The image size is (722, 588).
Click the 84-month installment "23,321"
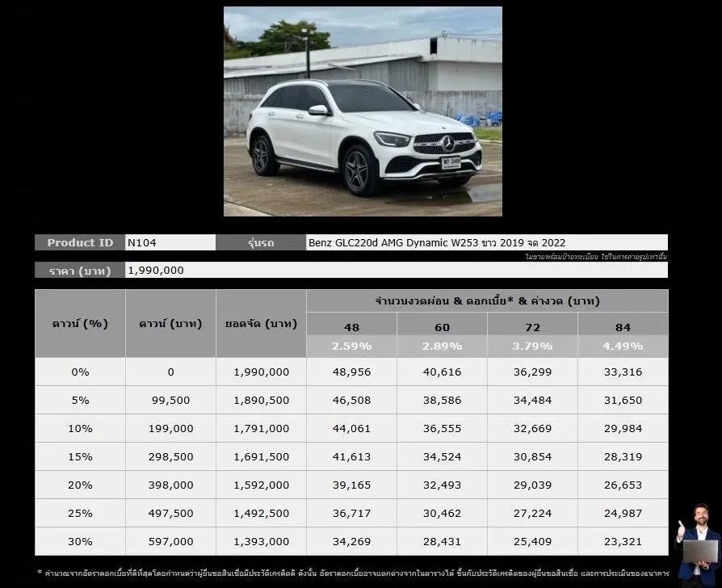[623, 541]
